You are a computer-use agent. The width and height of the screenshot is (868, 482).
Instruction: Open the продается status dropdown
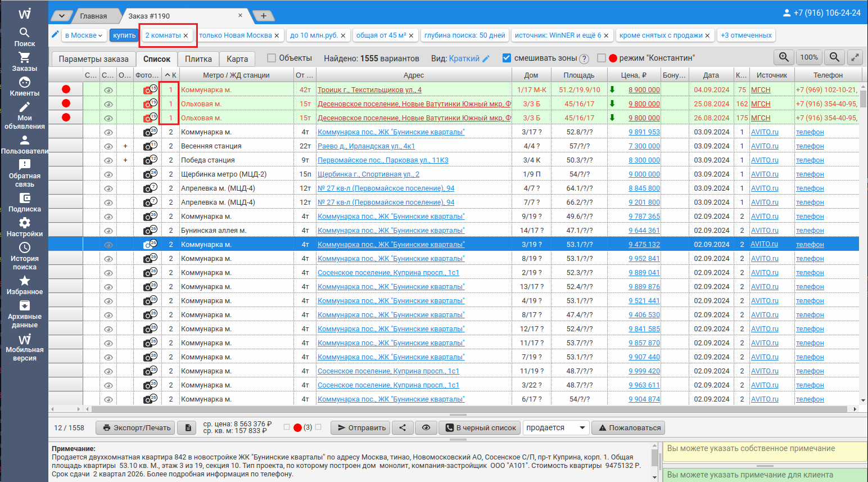555,427
